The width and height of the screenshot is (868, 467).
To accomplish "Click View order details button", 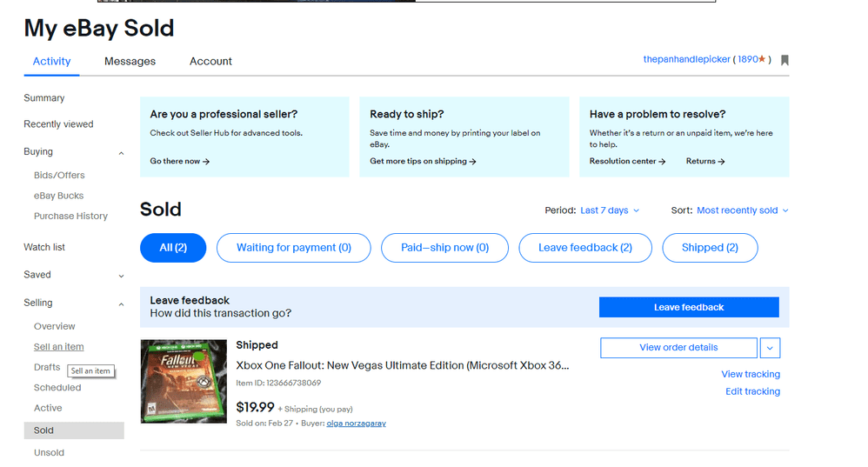I will click(678, 348).
